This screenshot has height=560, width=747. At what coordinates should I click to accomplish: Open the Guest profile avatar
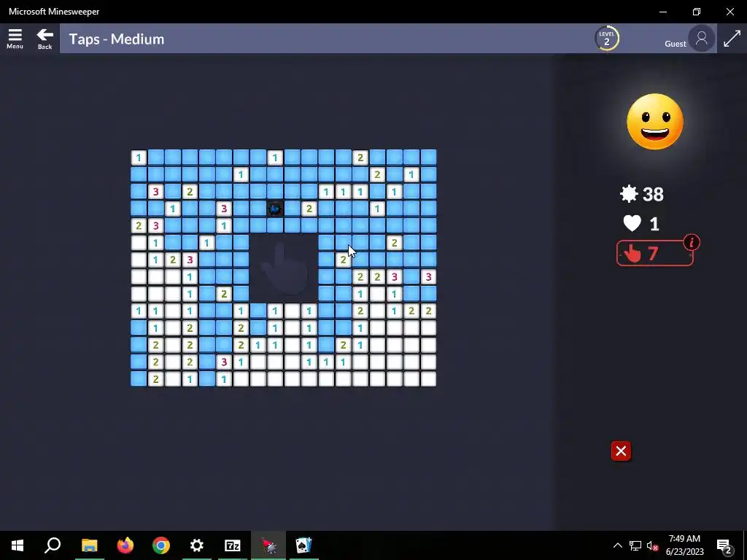click(x=701, y=38)
